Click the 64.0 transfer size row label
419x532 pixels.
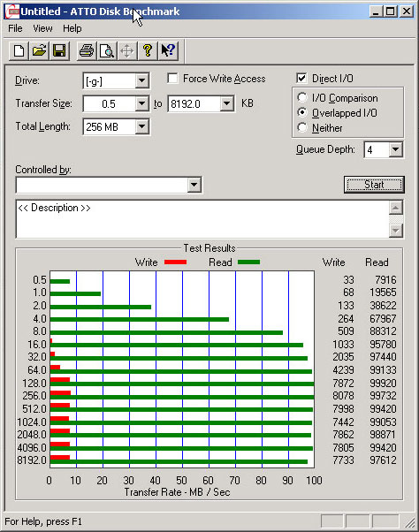pyautogui.click(x=37, y=369)
